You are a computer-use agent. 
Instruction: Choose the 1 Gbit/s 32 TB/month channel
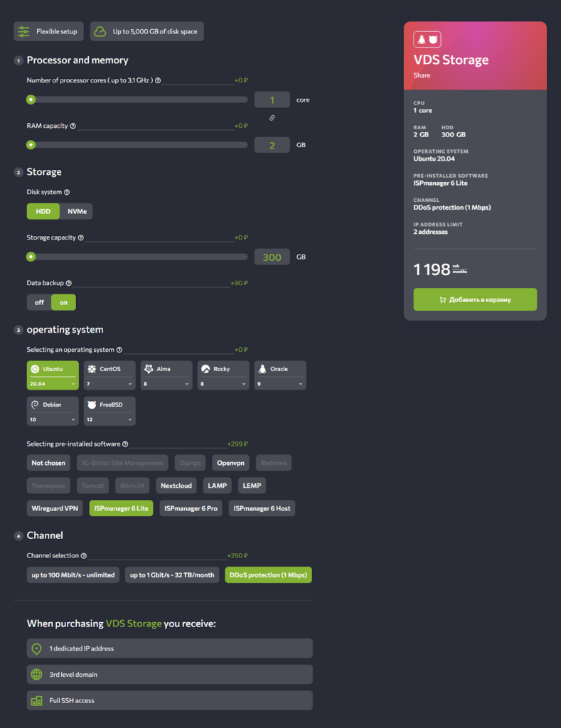tap(172, 574)
